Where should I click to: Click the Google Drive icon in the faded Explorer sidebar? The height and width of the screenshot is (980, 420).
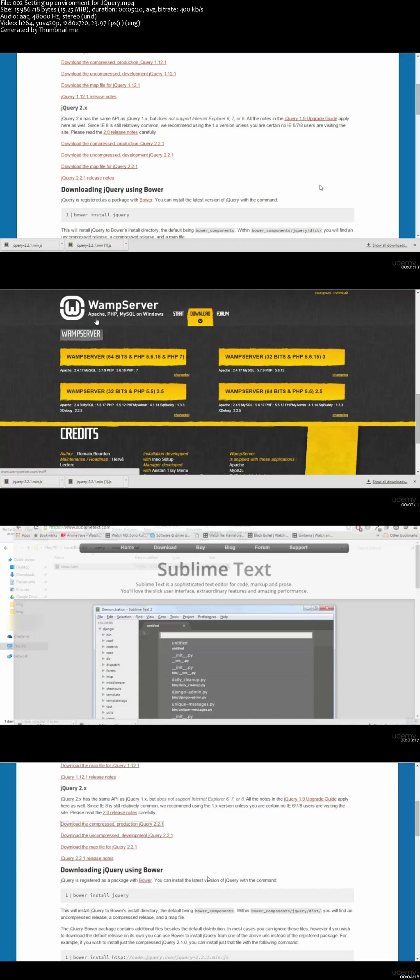12,597
